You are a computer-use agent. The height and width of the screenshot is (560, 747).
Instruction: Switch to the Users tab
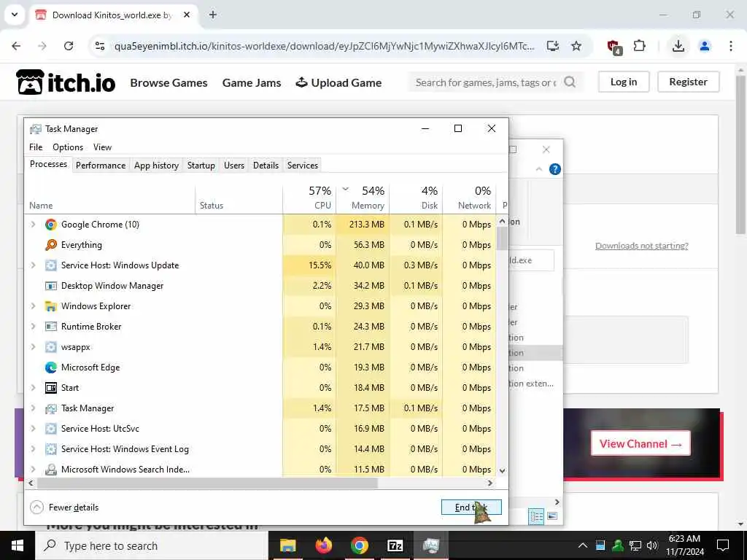234,166
